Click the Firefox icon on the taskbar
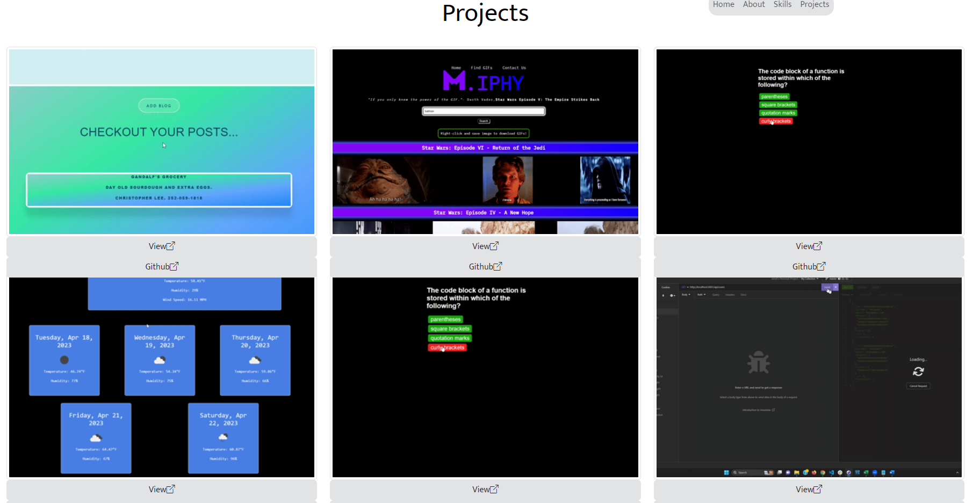Image resolution: width=980 pixels, height=503 pixels. coord(813,472)
